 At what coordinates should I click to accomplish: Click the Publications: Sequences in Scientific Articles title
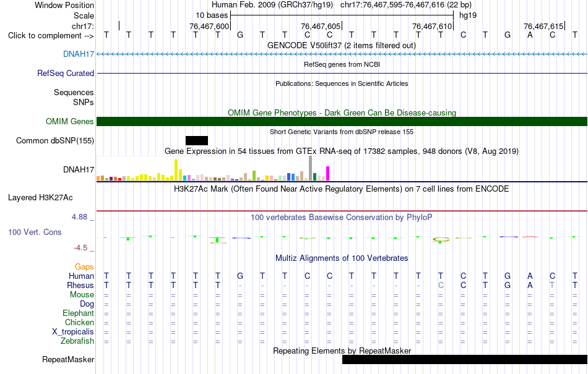[x=342, y=83]
